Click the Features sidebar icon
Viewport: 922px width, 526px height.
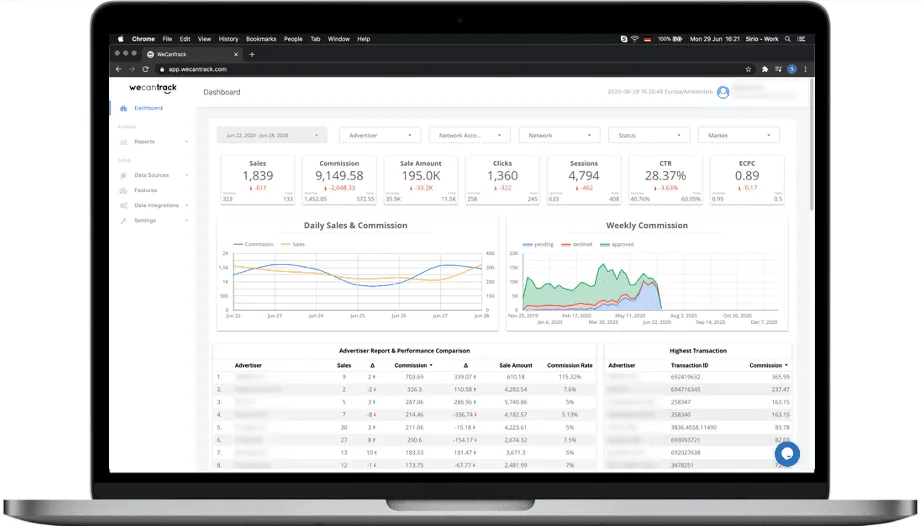point(123,190)
